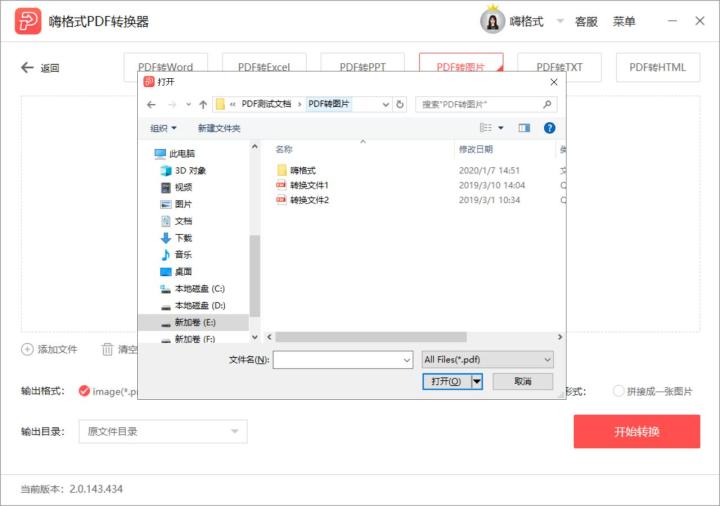Open the 组织 dropdown menu
The width and height of the screenshot is (720, 506).
[163, 128]
